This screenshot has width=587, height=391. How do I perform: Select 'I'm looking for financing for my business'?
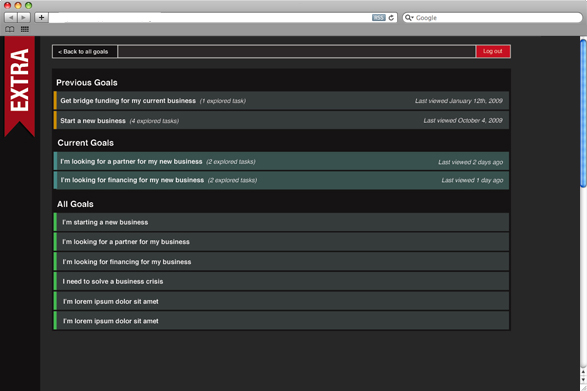coord(281,262)
